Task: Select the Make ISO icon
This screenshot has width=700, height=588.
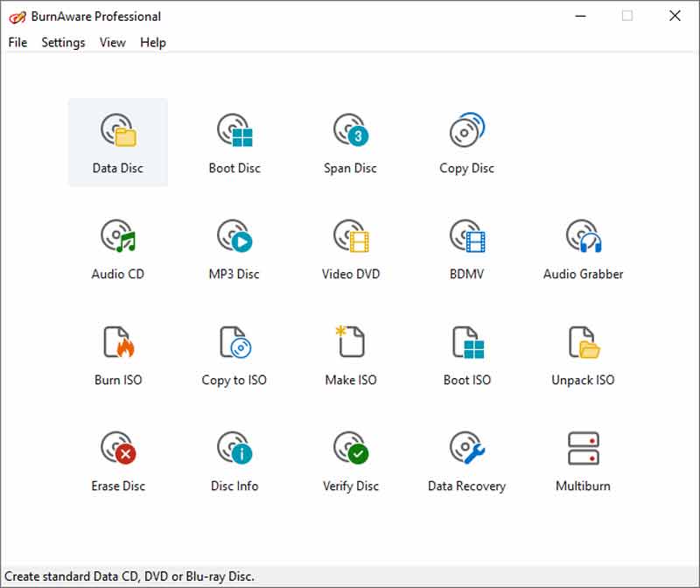Action: pos(350,344)
